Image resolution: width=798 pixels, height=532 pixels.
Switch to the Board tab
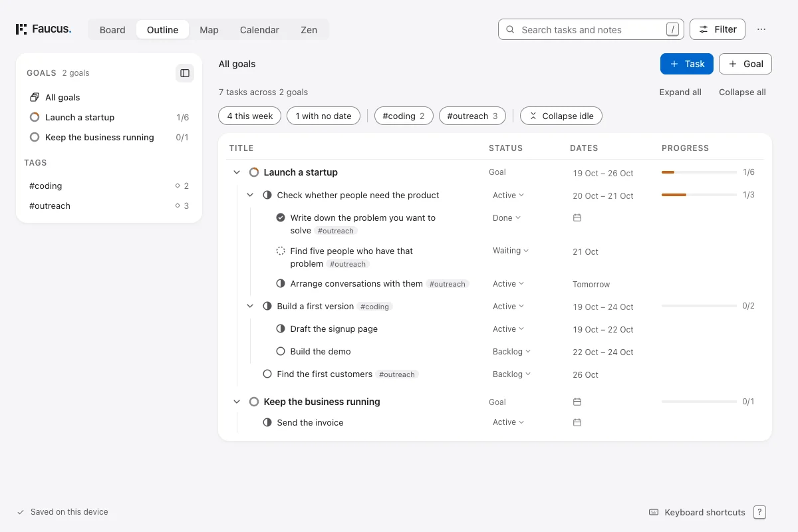pyautogui.click(x=112, y=29)
